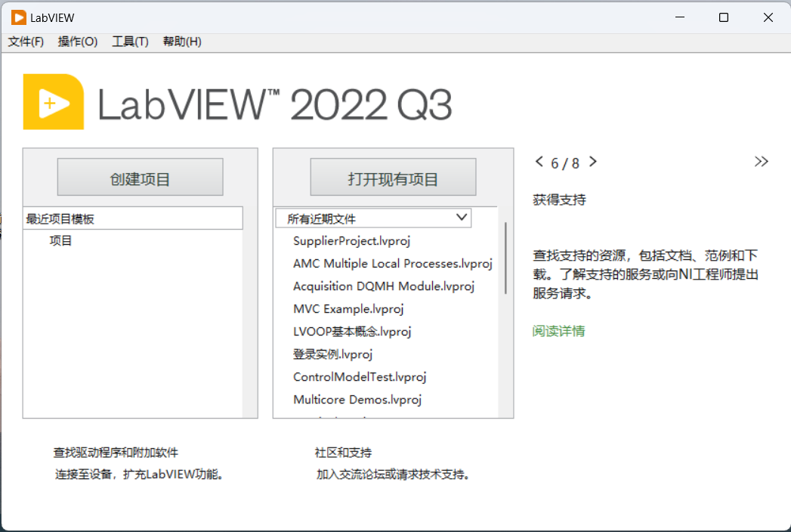
Task: Open the 操作(O) menu
Action: click(x=78, y=42)
